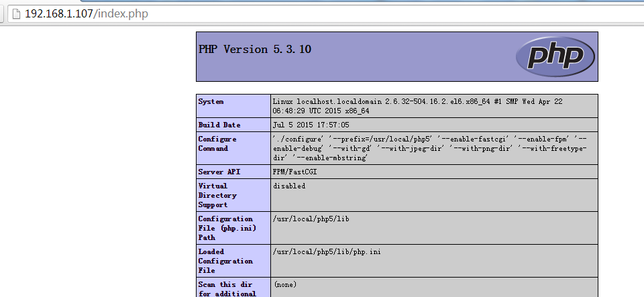The image size is (644, 297).
Task: Select the 'Loaded Configuration File' label
Action: pyautogui.click(x=225, y=261)
